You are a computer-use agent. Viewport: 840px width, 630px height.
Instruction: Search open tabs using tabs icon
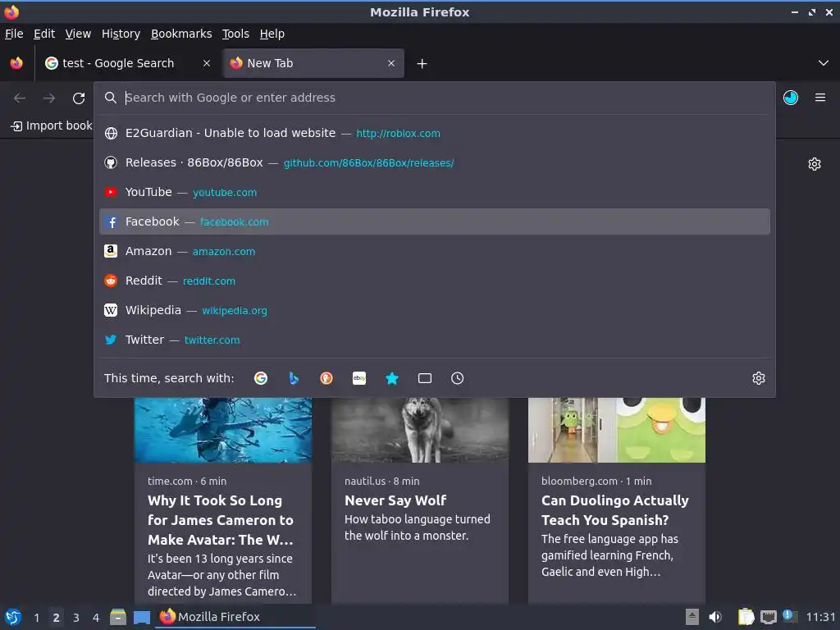[x=425, y=378]
